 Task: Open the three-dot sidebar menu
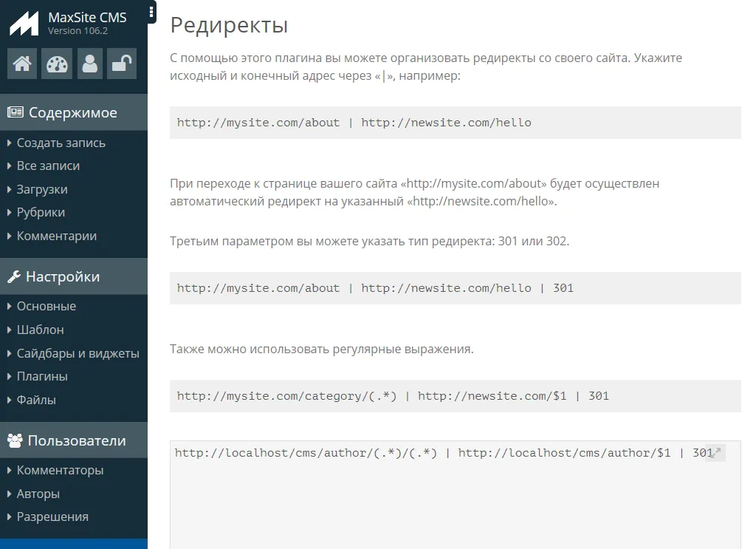[x=151, y=12]
